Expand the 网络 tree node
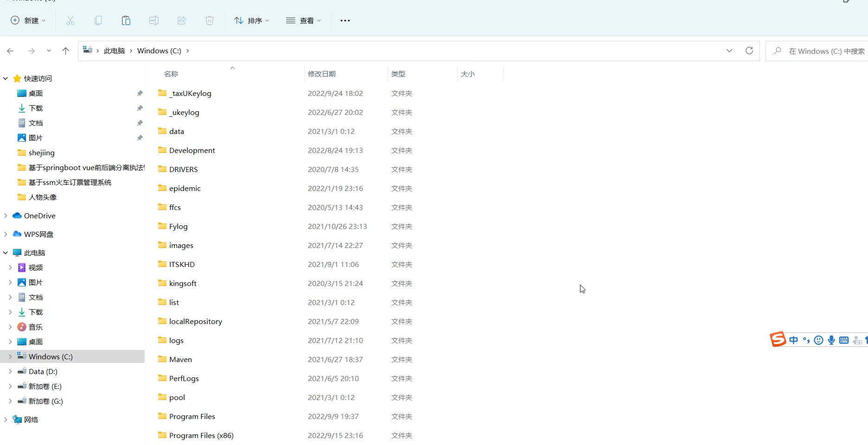868x445 pixels. [6, 420]
